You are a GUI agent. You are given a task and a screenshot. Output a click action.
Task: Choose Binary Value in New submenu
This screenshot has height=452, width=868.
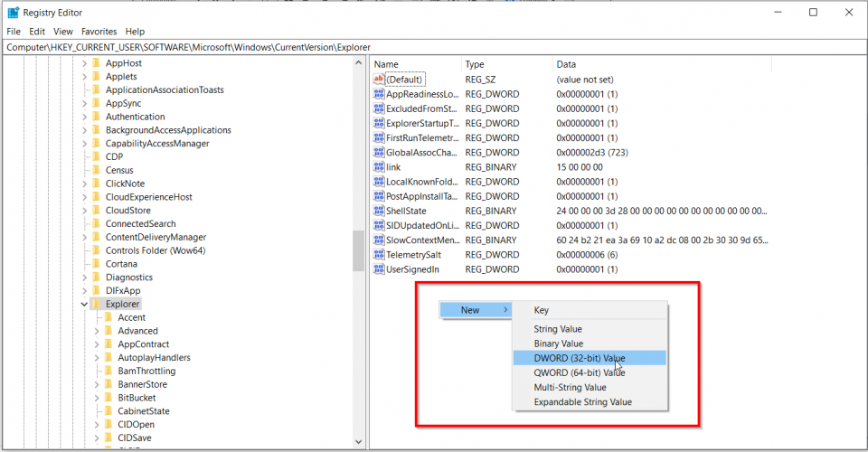[590, 344]
